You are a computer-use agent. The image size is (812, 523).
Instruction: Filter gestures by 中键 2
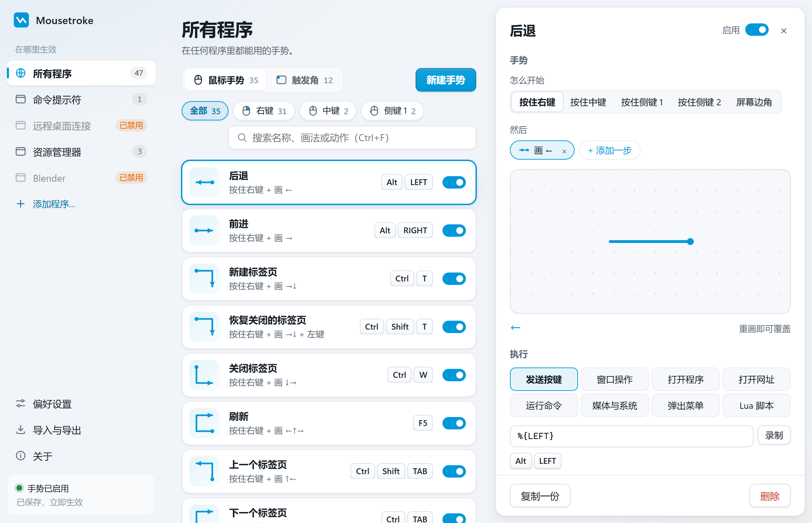pos(328,111)
